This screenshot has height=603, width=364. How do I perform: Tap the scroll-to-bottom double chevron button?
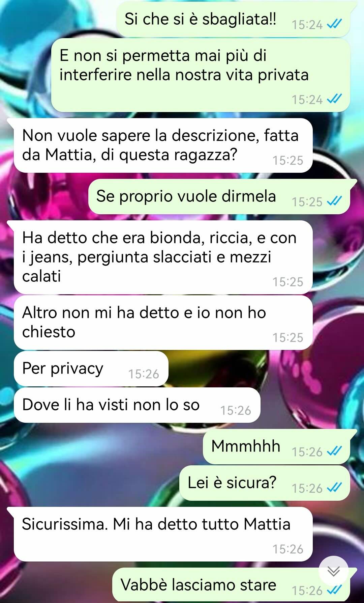[334, 571]
